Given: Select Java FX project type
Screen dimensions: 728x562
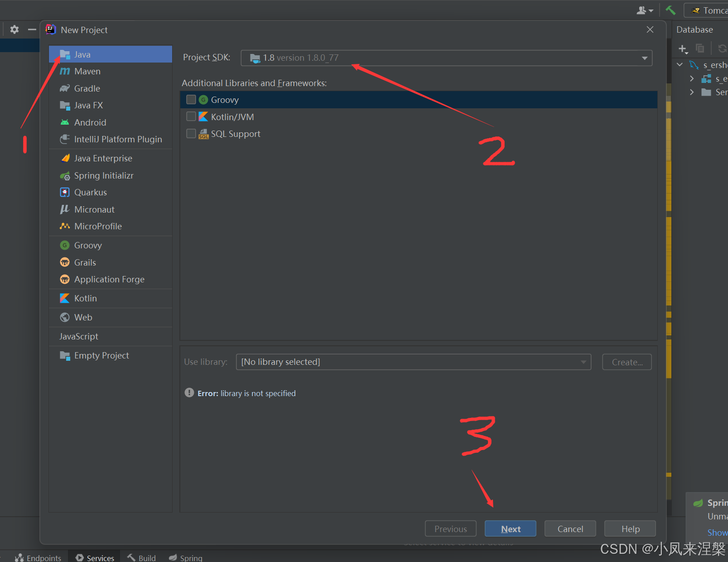Looking at the screenshot, I should (x=110, y=105).
